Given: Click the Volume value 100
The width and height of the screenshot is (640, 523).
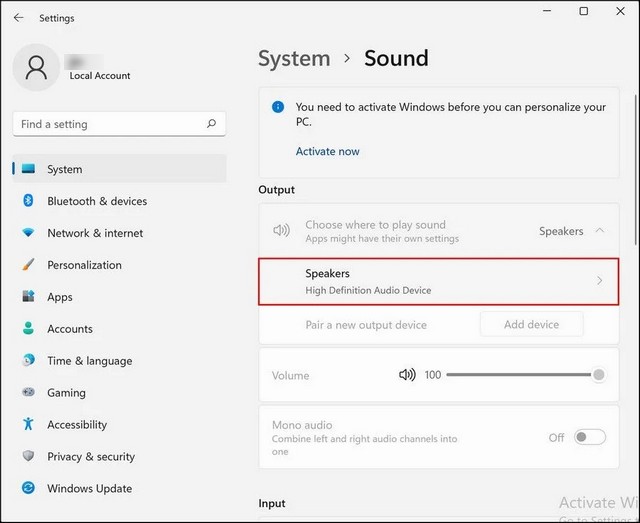Looking at the screenshot, I should 433,375.
